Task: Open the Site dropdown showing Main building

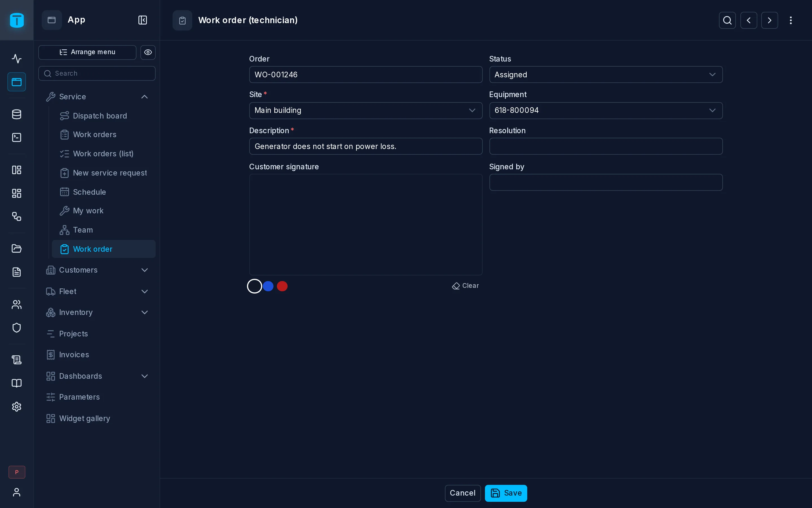Action: [x=366, y=111]
